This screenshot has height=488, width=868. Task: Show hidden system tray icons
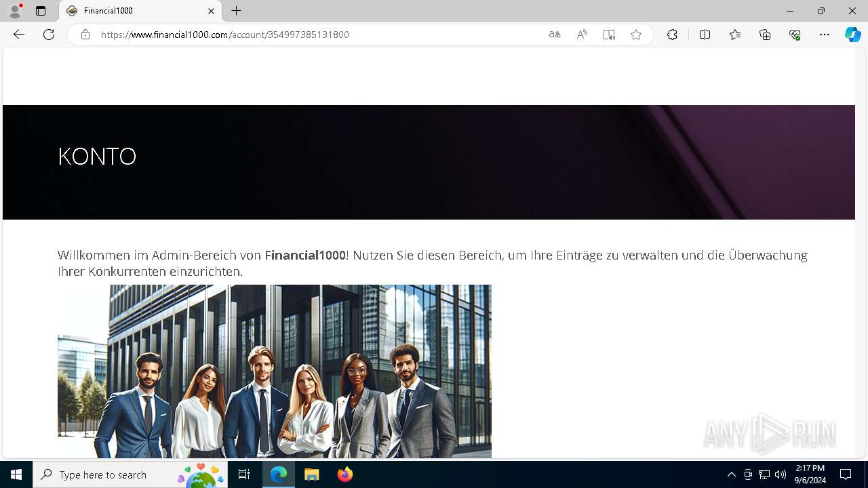731,474
